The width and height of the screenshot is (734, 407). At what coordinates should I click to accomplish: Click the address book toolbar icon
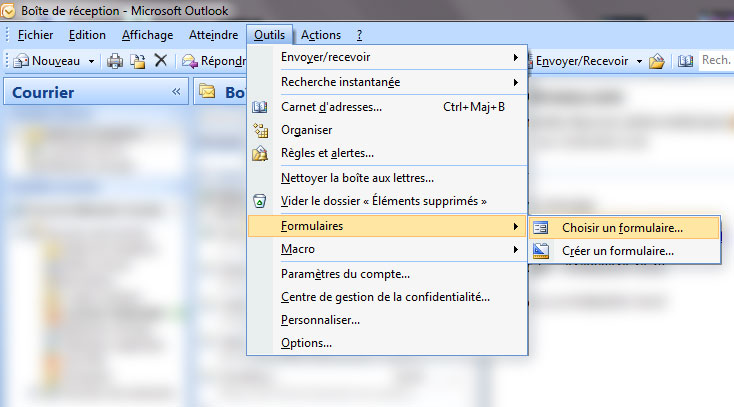[685, 61]
